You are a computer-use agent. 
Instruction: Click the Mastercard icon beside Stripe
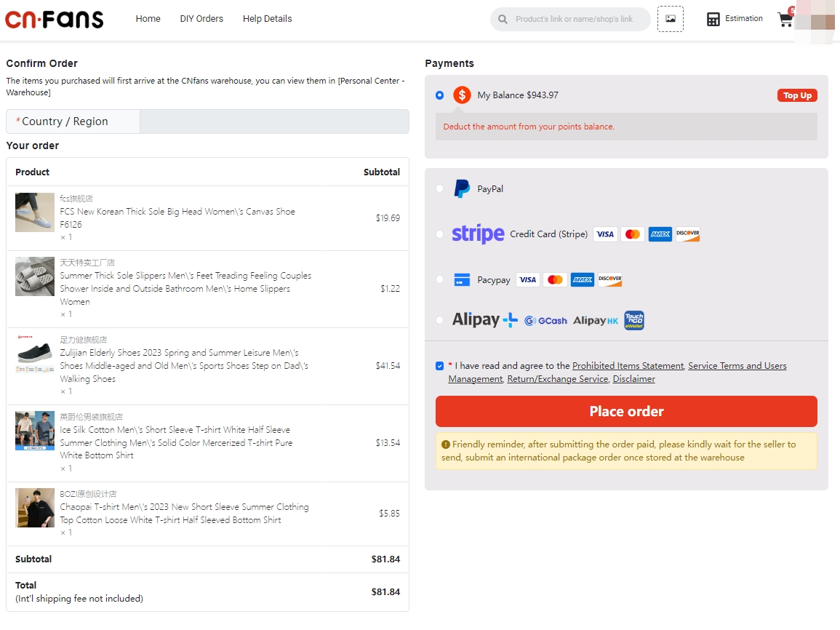coord(633,234)
